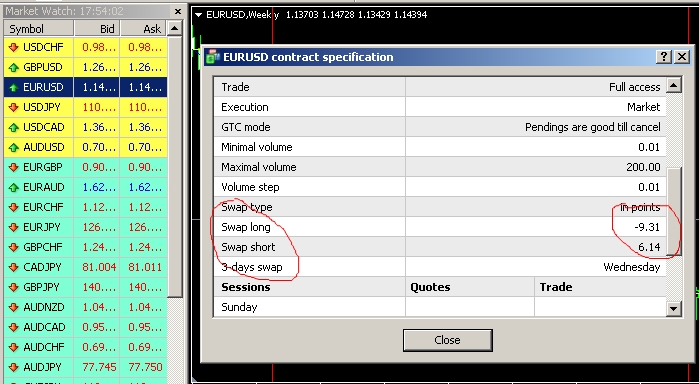Click the contract specification dialog title icon
The image size is (699, 384).
point(213,57)
